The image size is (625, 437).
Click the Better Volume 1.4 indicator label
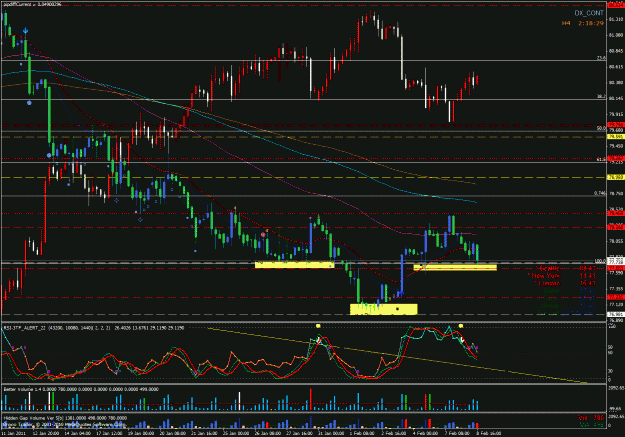click(x=20, y=389)
